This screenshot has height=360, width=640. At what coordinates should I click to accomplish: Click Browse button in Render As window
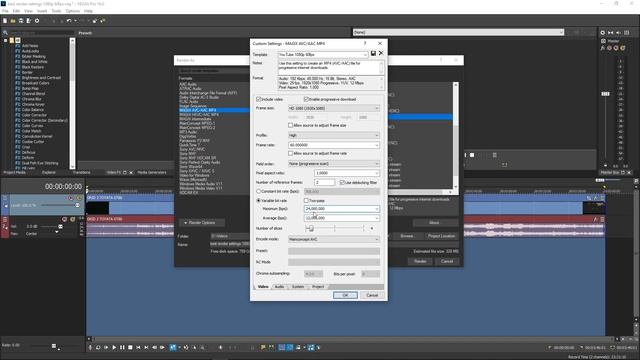pyautogui.click(x=407, y=236)
